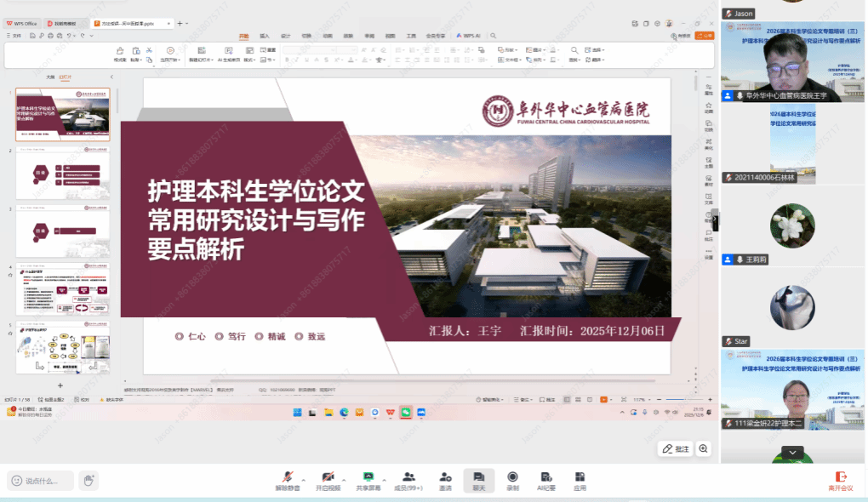
Task: Open the 聊天 chat panel
Action: (478, 480)
